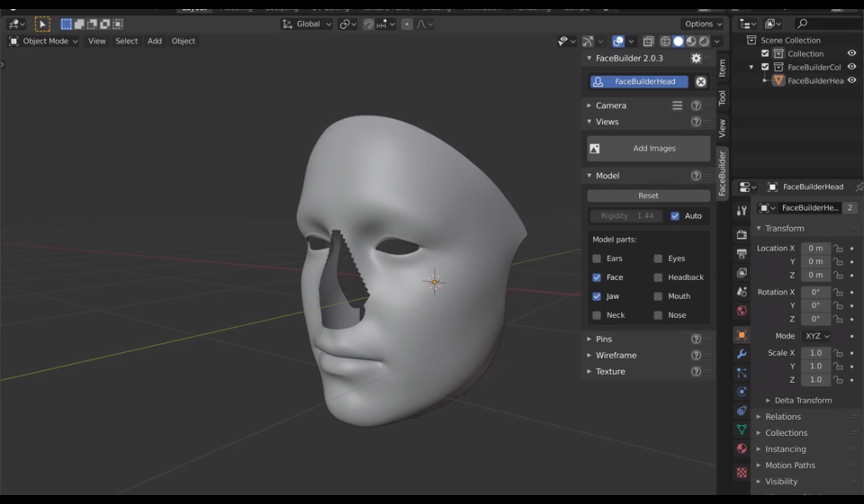This screenshot has height=504, width=864.
Task: Open Modifiers properties wrench icon
Action: click(742, 354)
